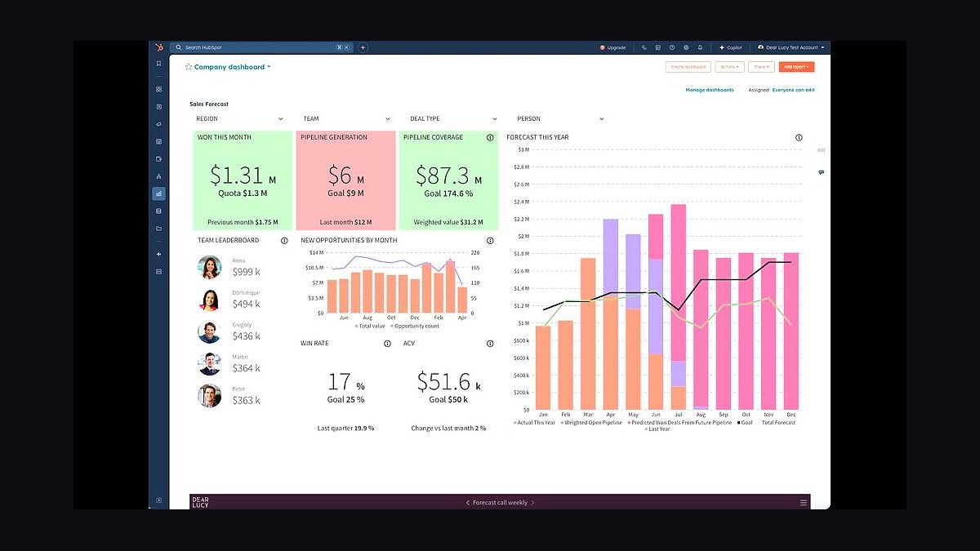
Task: Open the library folder icon in sidebar
Action: (158, 229)
